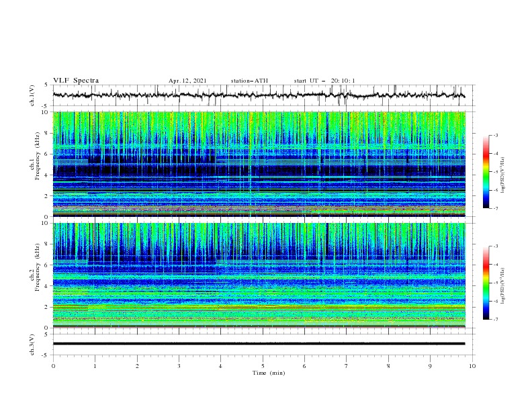Click the "3" tick on the time axis
532x411 pixels.
pos(179,366)
